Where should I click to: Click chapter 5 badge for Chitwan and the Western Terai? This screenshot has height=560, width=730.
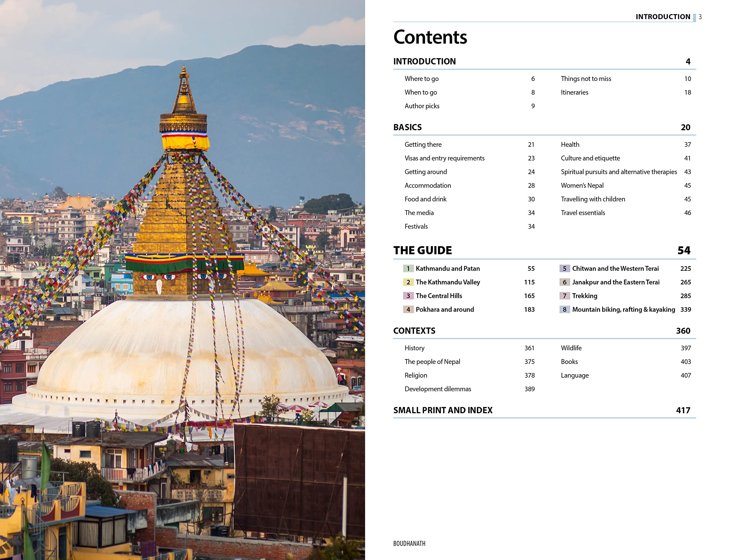(x=564, y=269)
